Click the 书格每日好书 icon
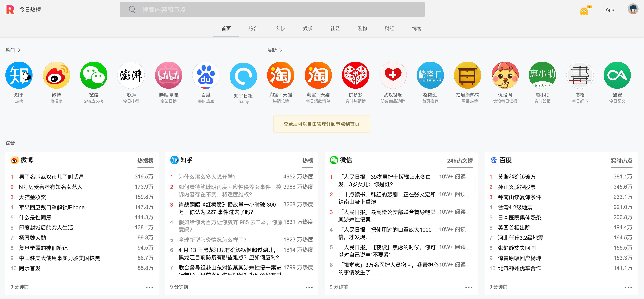644x299 pixels. (580, 75)
